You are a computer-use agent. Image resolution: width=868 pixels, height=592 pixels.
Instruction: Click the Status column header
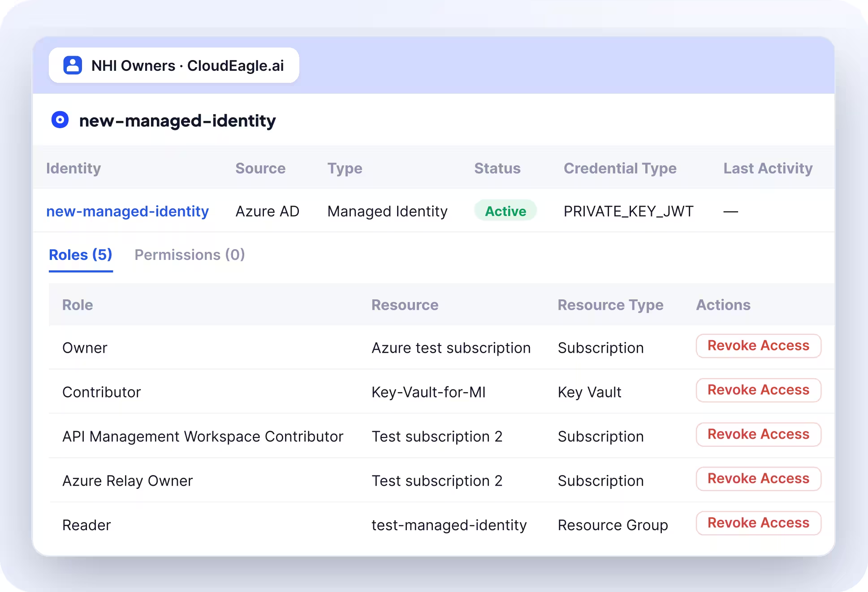(x=497, y=168)
